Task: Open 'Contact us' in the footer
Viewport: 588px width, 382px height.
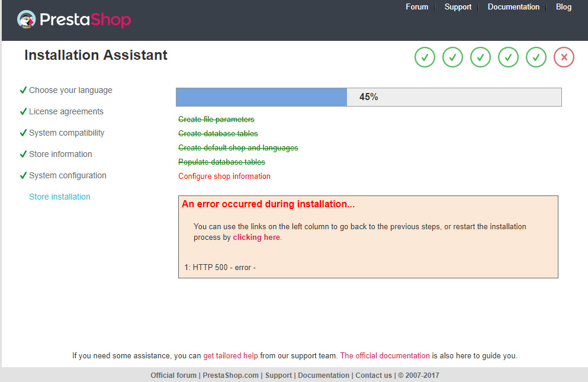Action: click(374, 375)
